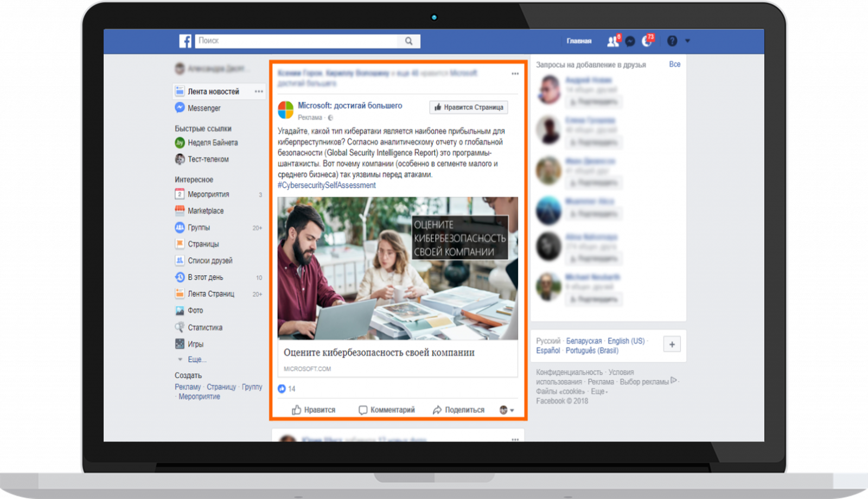Viewport: 868px width, 499px height.
Task: Click the #CybersecuritySelfAssessment hashtag
Action: (x=327, y=185)
